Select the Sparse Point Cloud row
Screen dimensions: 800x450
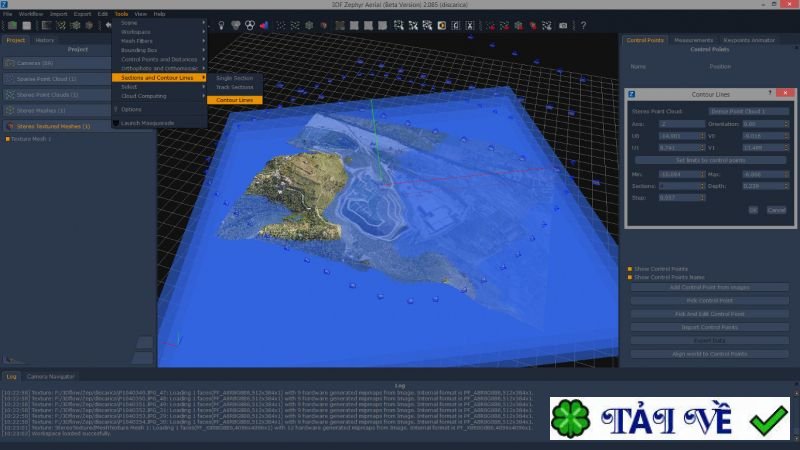[57, 79]
